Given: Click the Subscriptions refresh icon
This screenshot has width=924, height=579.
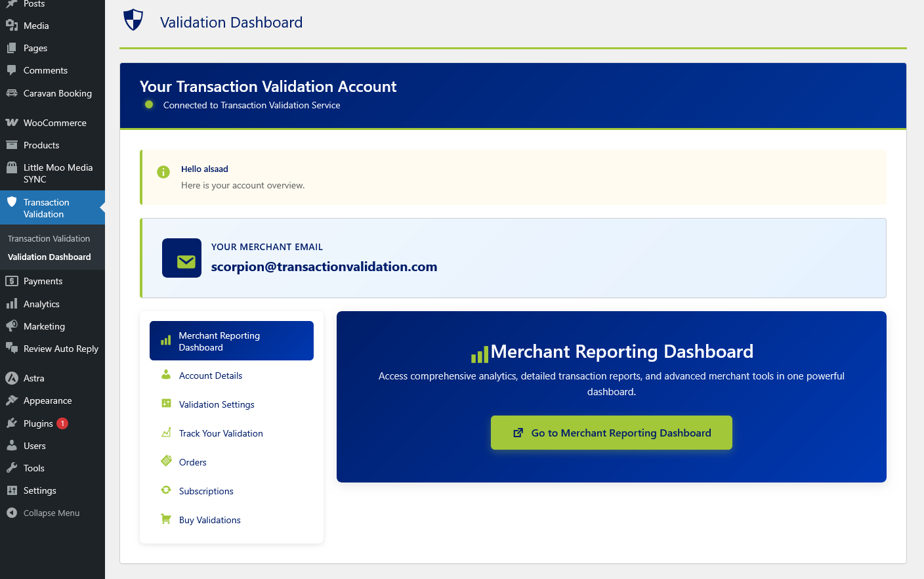Looking at the screenshot, I should (x=166, y=490).
